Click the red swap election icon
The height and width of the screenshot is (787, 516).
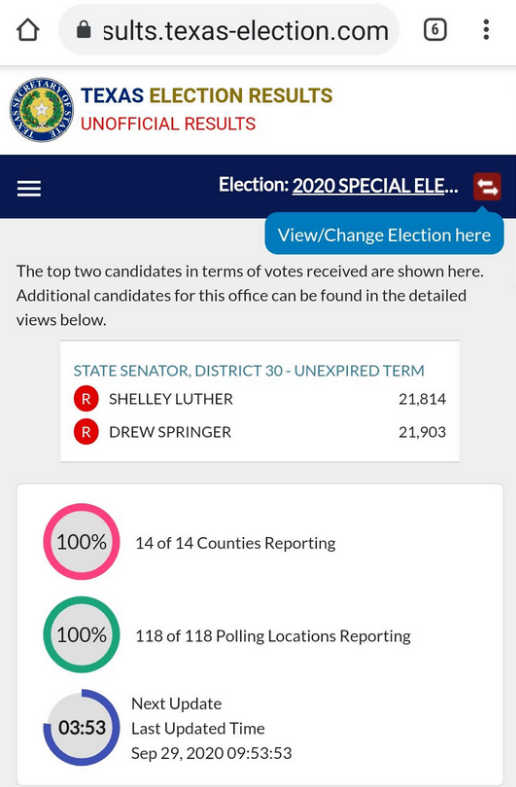[487, 186]
